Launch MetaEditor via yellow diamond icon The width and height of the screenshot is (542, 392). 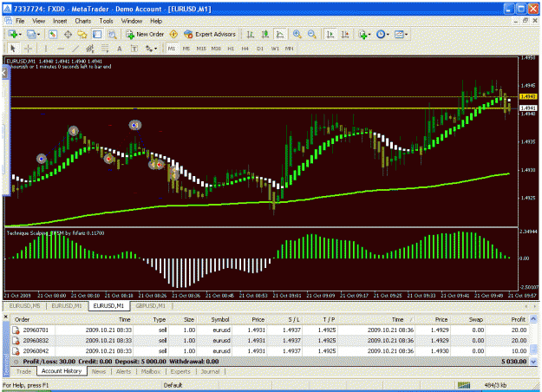tap(173, 34)
